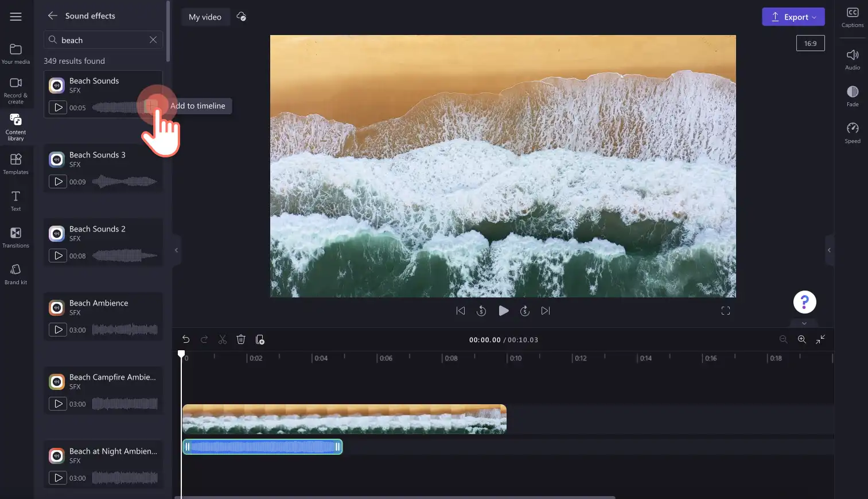
Task: Open the Text tab in sidebar
Action: point(16,200)
